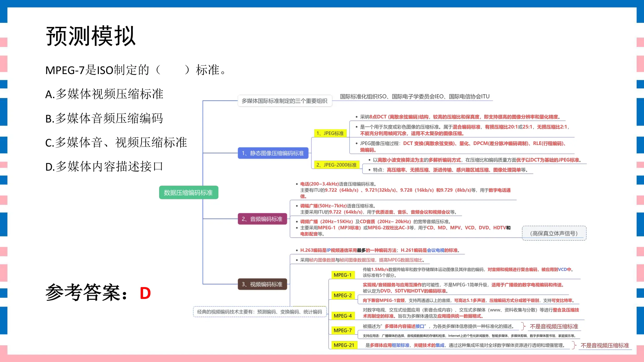Click the purple '2、音频编码标准' node

click(x=262, y=219)
